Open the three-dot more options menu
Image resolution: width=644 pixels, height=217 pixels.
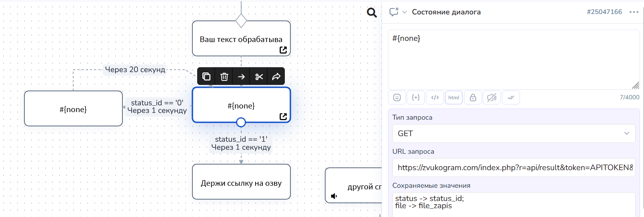click(x=634, y=12)
